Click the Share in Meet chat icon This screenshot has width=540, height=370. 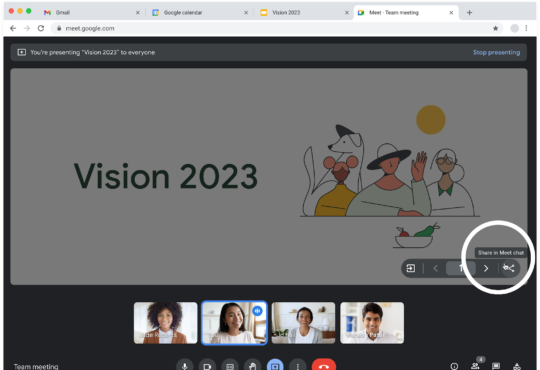point(509,268)
